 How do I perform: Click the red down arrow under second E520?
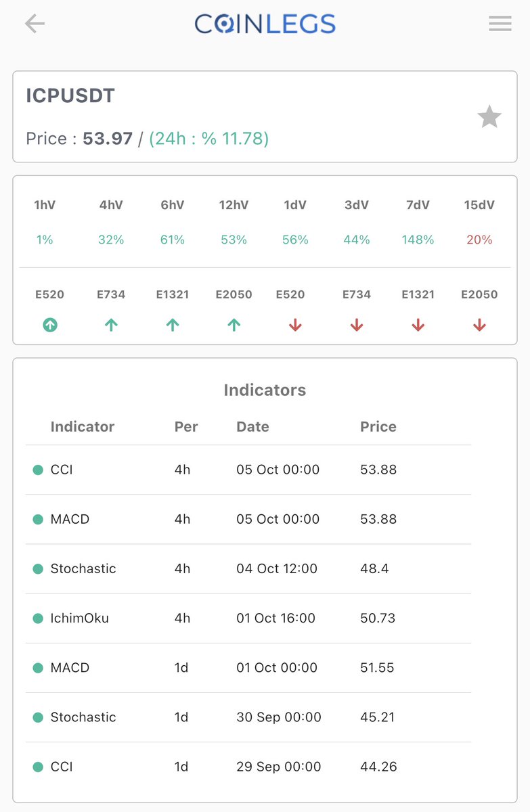[295, 325]
